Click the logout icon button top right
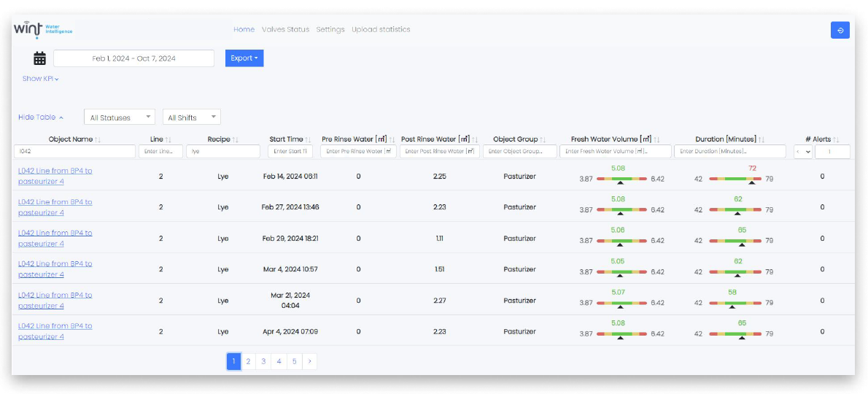 tap(840, 30)
